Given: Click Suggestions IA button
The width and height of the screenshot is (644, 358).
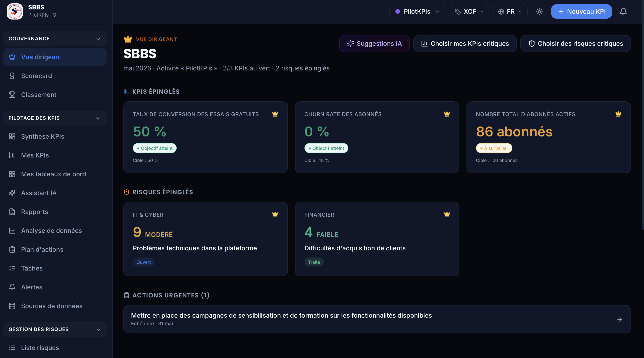Looking at the screenshot, I should [x=374, y=44].
